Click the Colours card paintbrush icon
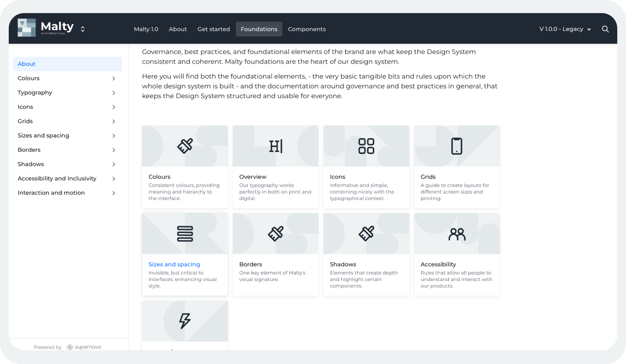 click(x=185, y=146)
